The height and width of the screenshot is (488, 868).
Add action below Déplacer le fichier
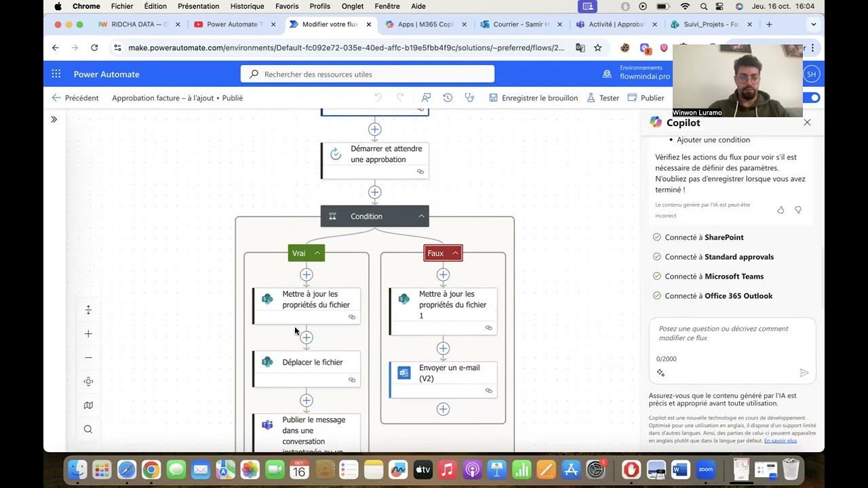(x=307, y=401)
